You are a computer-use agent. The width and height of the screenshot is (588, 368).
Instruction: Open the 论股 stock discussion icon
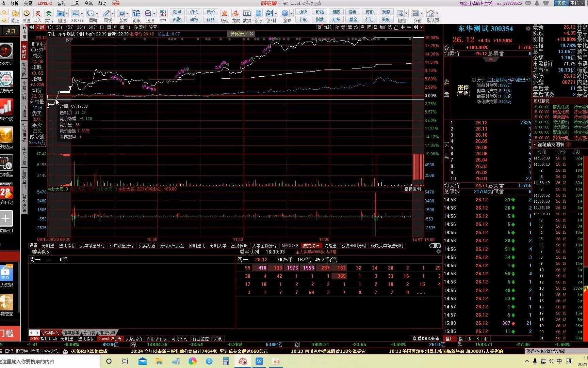click(x=136, y=14)
